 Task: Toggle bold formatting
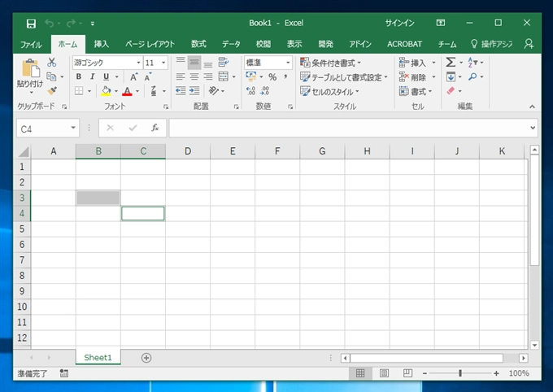point(79,76)
